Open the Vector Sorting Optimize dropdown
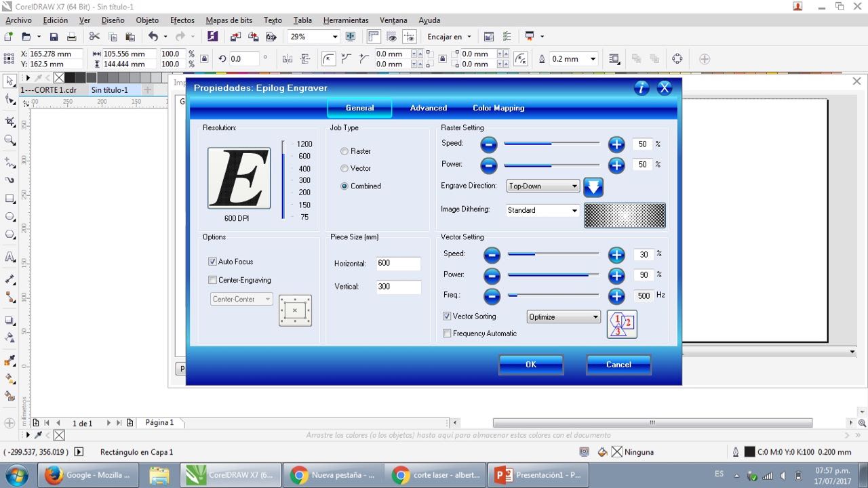The image size is (868, 488). pos(564,317)
